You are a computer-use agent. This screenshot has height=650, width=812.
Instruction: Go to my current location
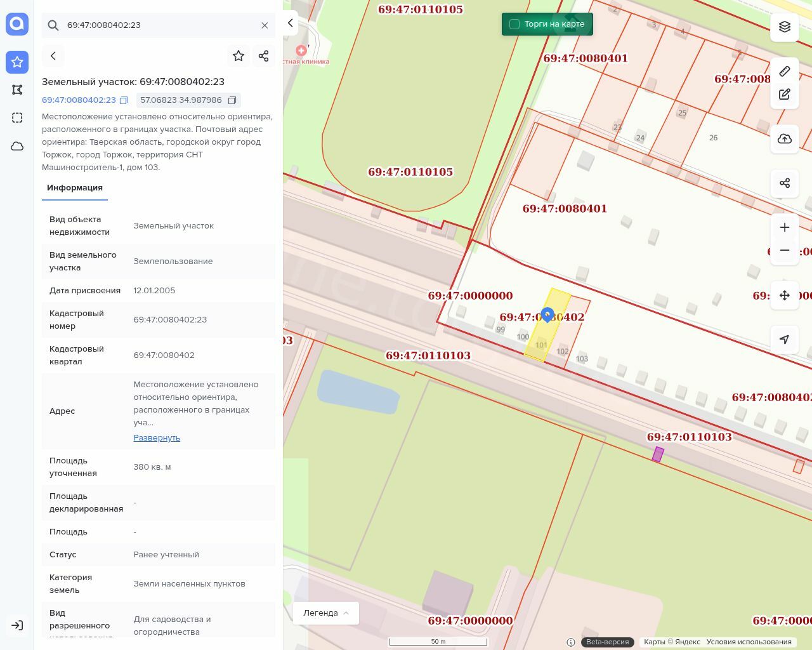[x=785, y=340]
